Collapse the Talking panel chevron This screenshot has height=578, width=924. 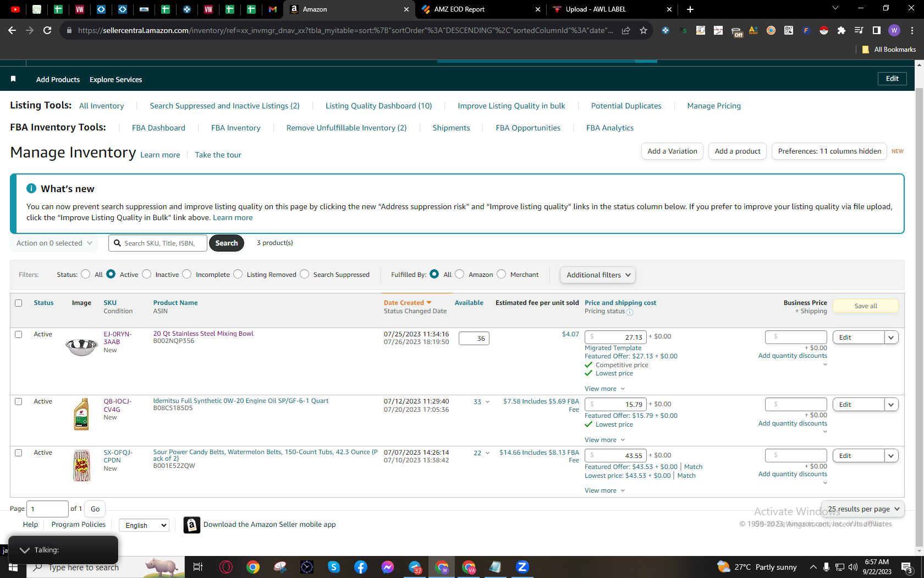click(x=25, y=550)
